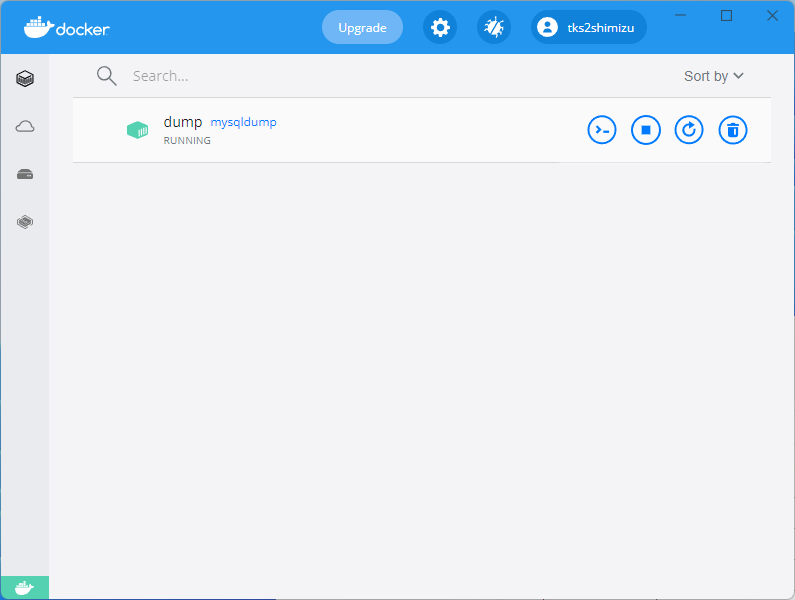The height and width of the screenshot is (600, 795).
Task: Select the dump container name
Action: 183,122
